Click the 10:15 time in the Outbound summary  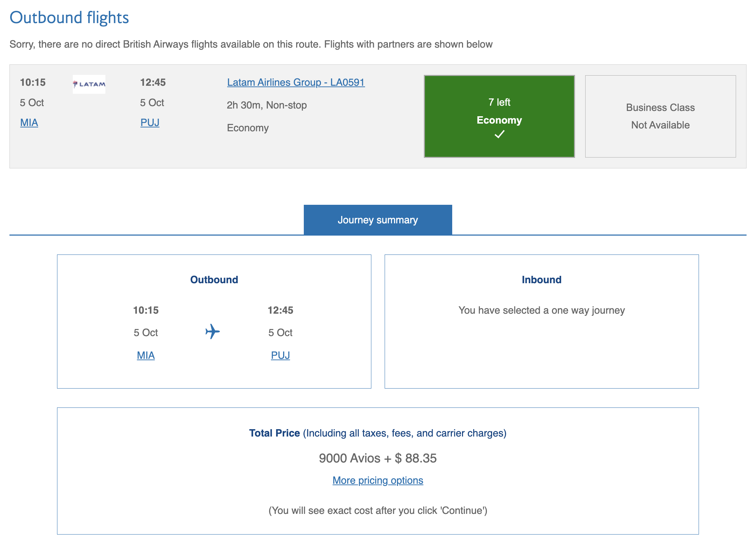[x=146, y=310]
